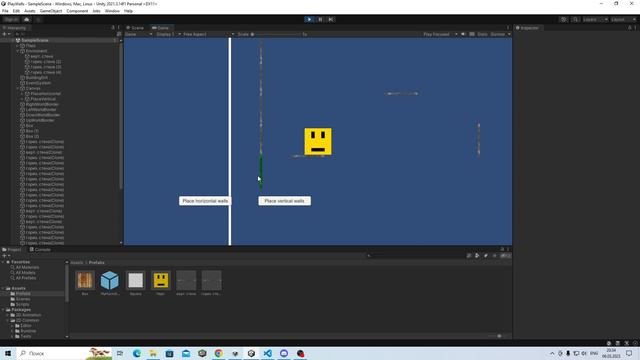Click Assets in the Project breadcrumb
Viewport: 640px width, 360px height.
coord(76,262)
